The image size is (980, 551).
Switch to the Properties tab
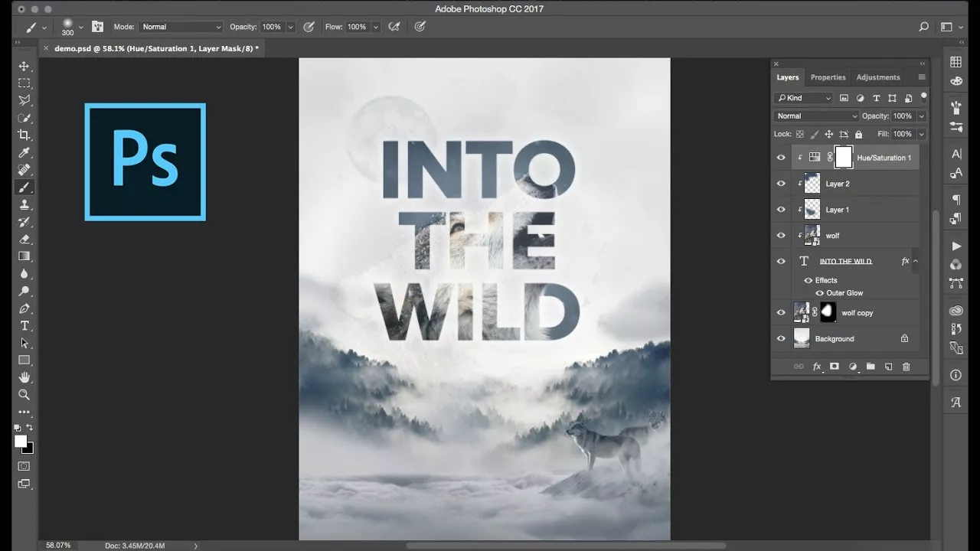click(828, 77)
